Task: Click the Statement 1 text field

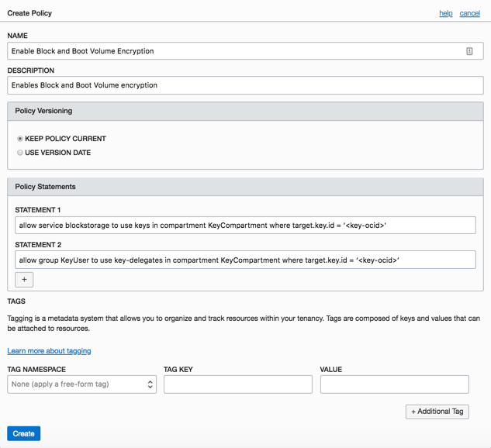Action: (x=245, y=225)
